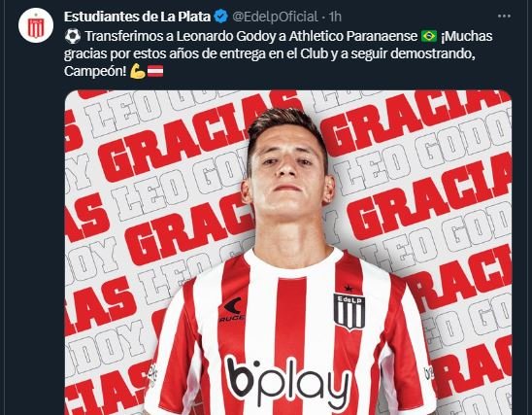This screenshot has height=415, width=532.
Task: Click the blue verified badge
Action: point(220,17)
